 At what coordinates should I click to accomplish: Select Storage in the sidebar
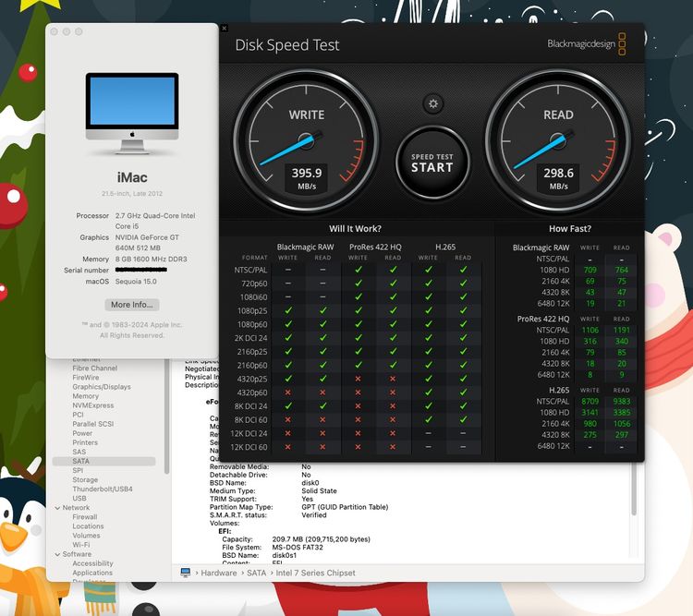pos(85,479)
